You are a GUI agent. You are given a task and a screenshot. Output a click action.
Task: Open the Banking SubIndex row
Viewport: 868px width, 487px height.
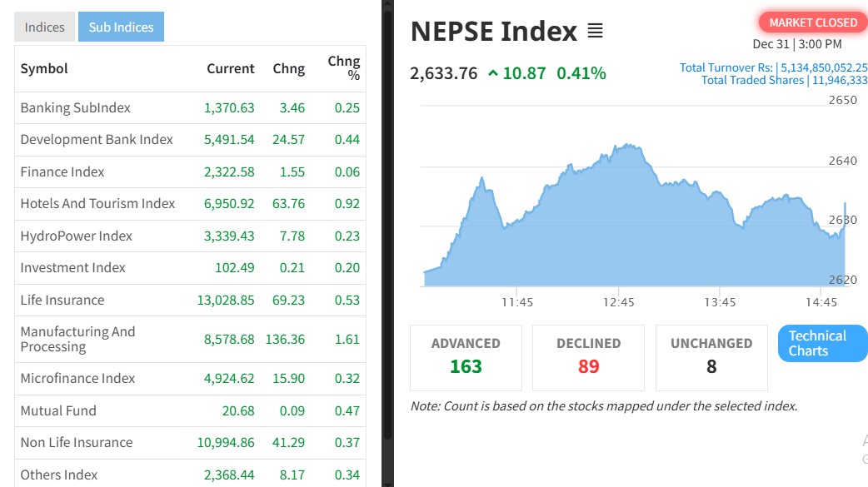(x=75, y=107)
